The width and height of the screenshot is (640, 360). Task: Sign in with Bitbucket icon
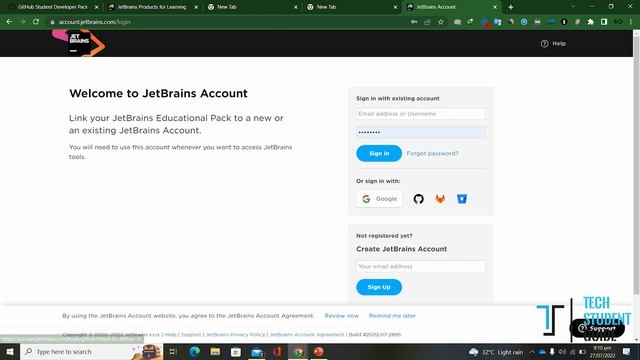click(x=462, y=199)
